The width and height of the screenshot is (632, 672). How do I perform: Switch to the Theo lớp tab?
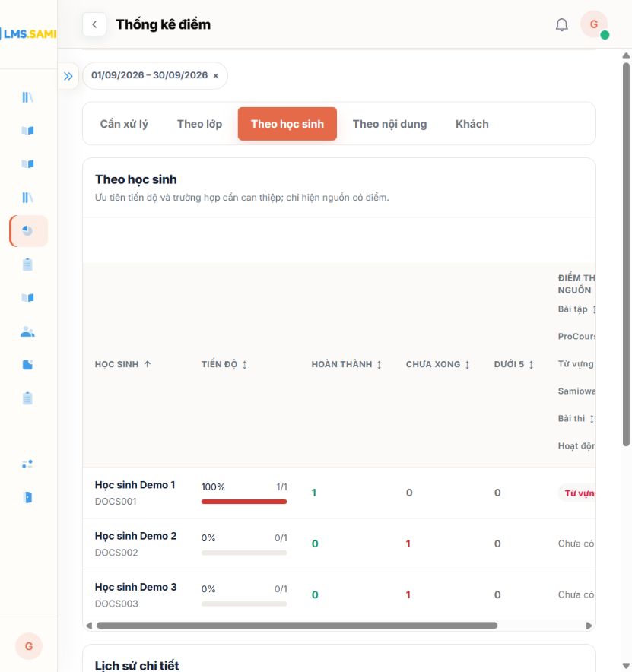click(x=199, y=124)
